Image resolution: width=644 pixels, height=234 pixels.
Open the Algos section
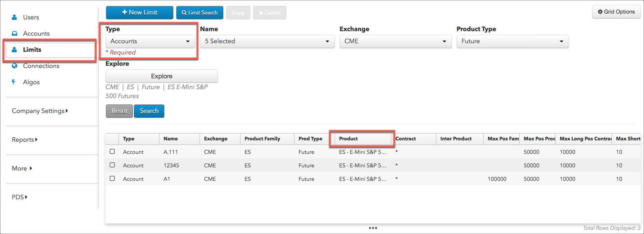coord(32,82)
